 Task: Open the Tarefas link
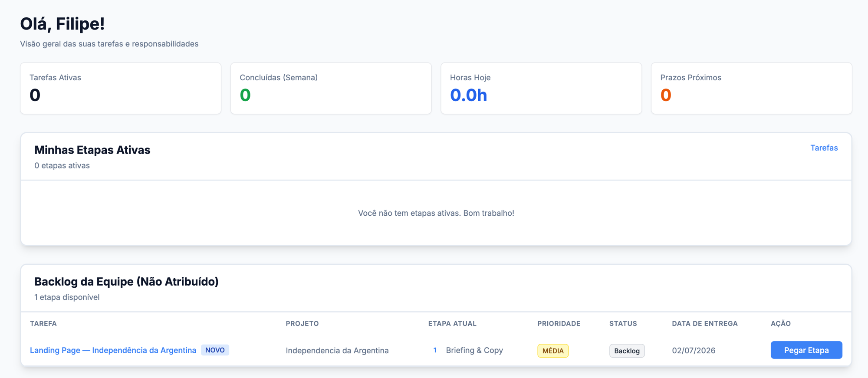coord(824,148)
